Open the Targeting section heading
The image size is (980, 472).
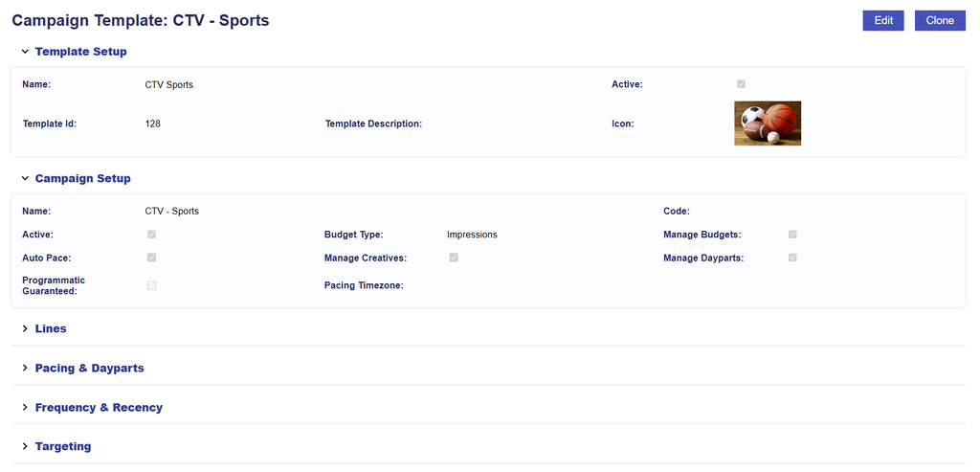point(63,447)
